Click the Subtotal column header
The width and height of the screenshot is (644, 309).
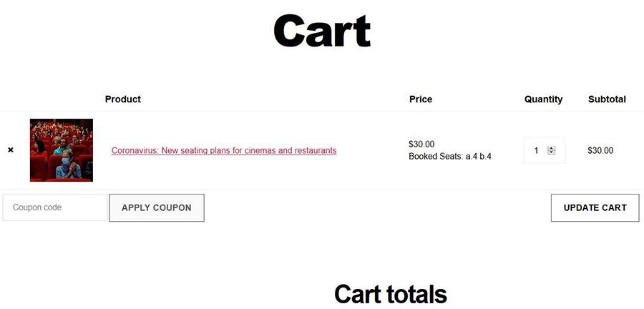coord(607,99)
